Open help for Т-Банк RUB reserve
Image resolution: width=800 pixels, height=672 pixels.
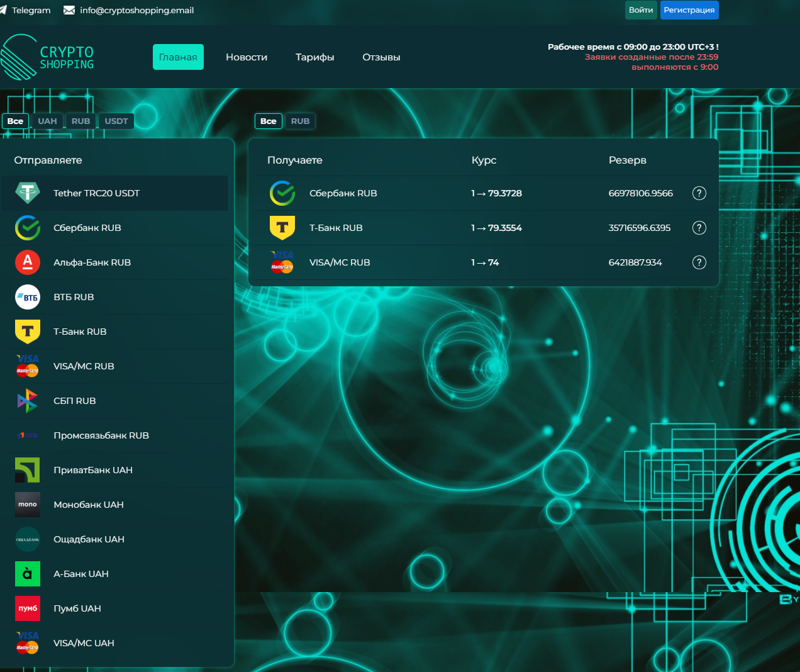699,228
